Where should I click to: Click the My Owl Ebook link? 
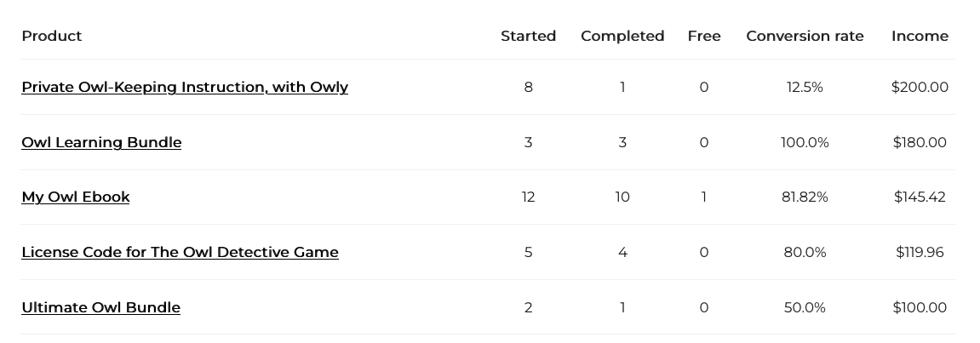[76, 197]
